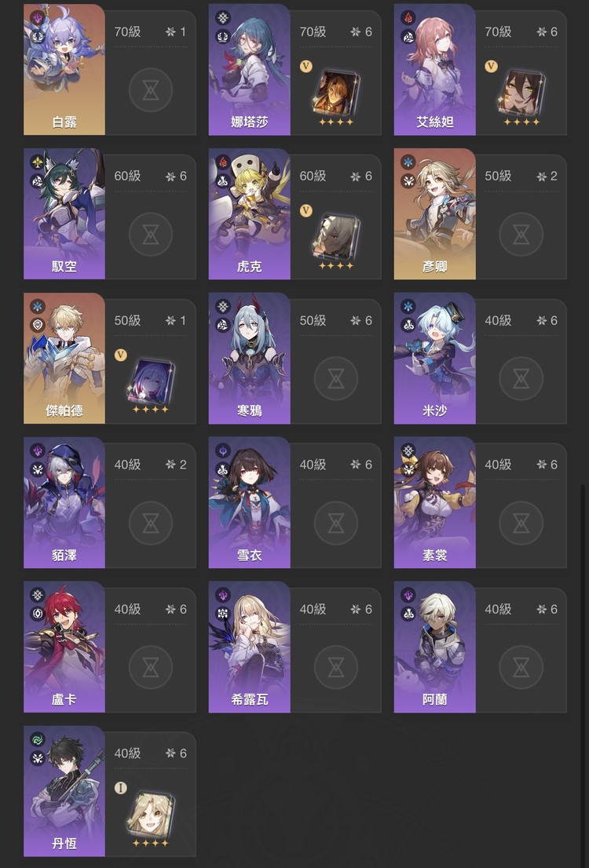Click empty light cone slot beside 彥卿
Viewport: 589px width, 868px height.
pyautogui.click(x=521, y=235)
